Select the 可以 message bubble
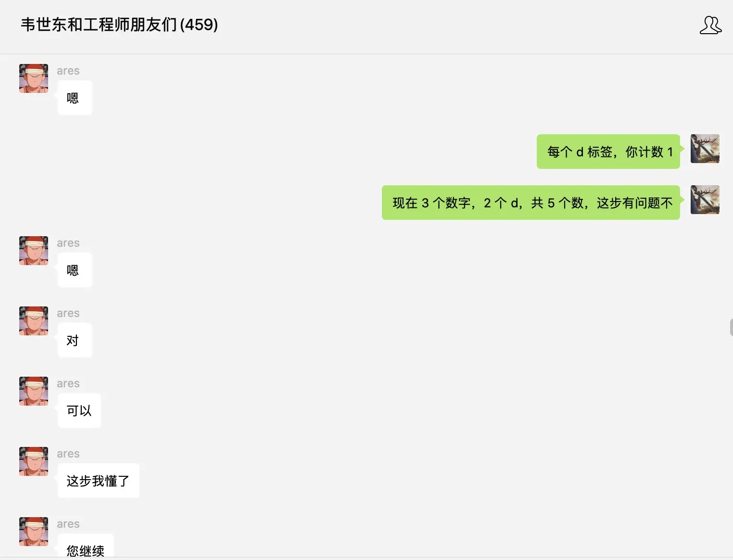Image resolution: width=733 pixels, height=560 pixels. pos(79,410)
